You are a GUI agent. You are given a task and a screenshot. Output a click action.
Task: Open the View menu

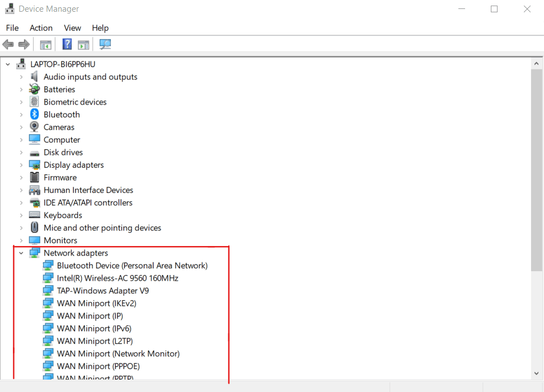coord(72,28)
